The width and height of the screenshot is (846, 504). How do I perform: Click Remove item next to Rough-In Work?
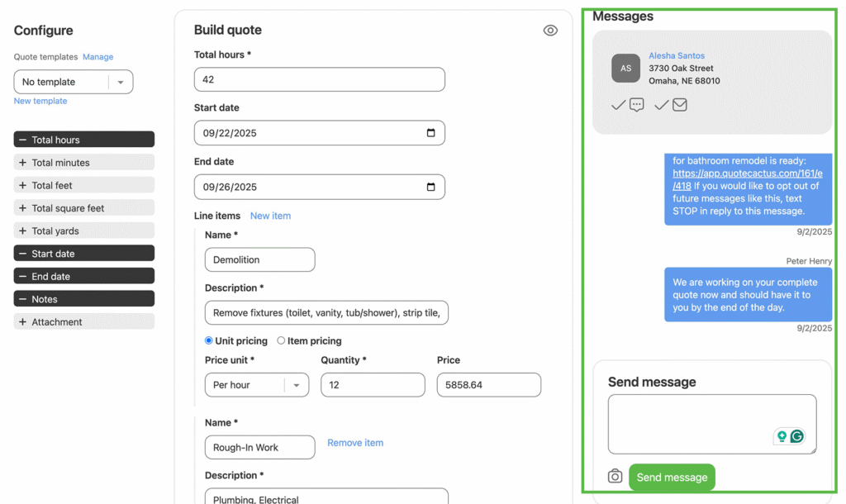coord(355,443)
